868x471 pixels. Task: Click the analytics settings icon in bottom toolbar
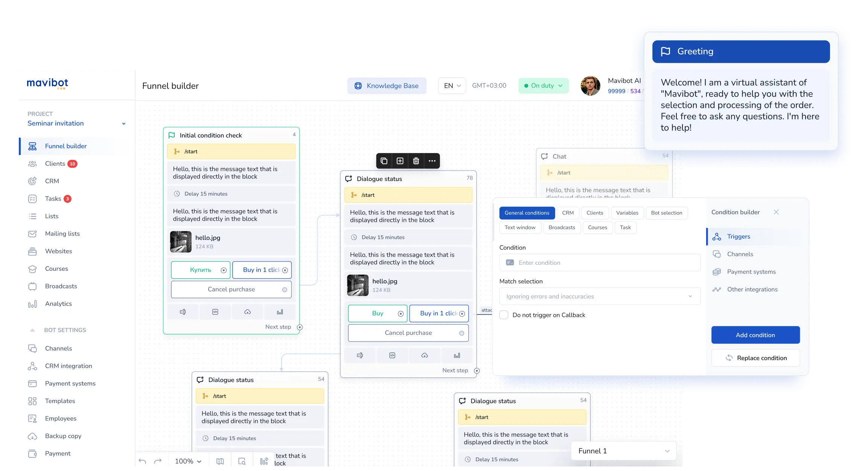tap(264, 461)
